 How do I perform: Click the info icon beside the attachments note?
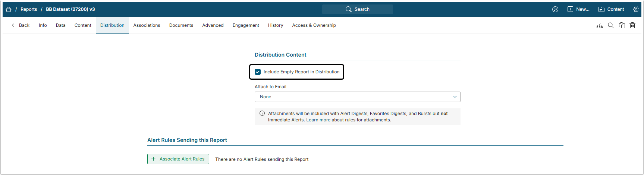[x=262, y=114]
